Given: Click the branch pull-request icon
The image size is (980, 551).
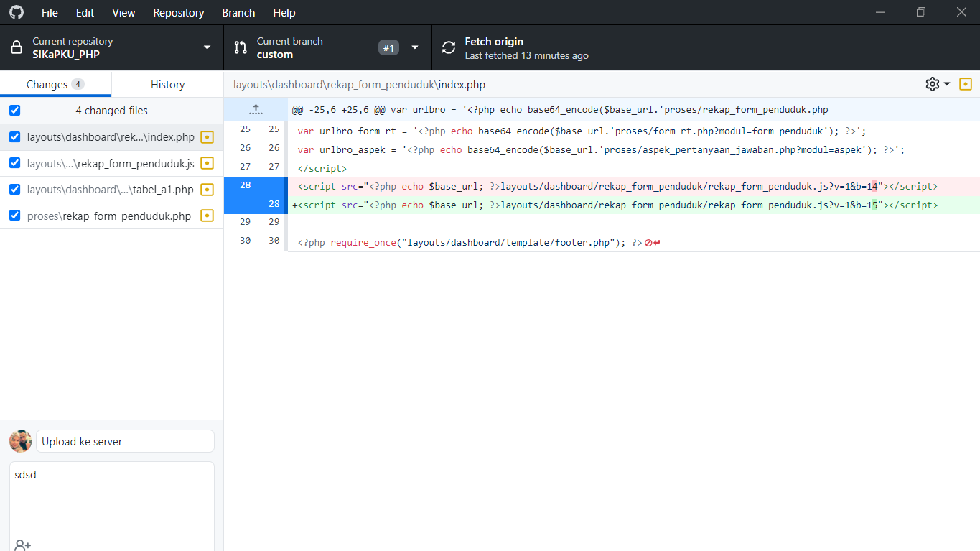Looking at the screenshot, I should coord(241,48).
